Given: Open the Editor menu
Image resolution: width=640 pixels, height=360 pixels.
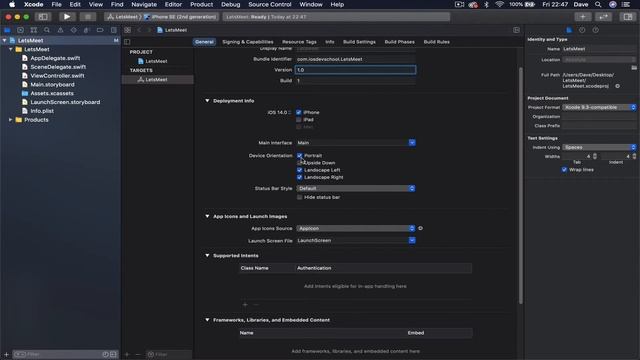Looking at the screenshot, I should pyautogui.click(x=173, y=4).
